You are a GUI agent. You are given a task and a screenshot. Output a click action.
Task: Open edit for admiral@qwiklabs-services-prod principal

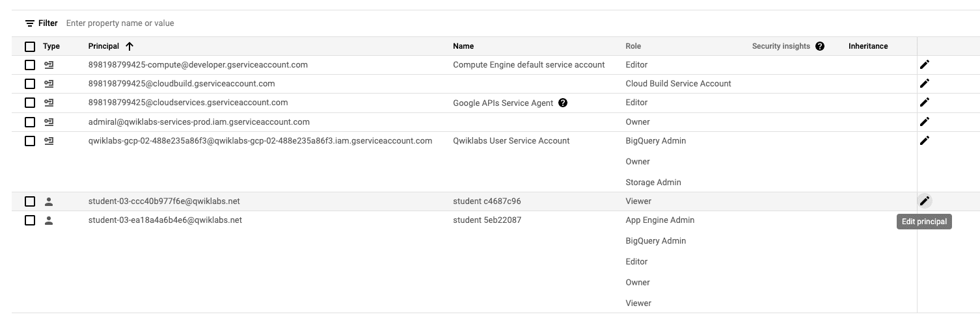point(924,122)
